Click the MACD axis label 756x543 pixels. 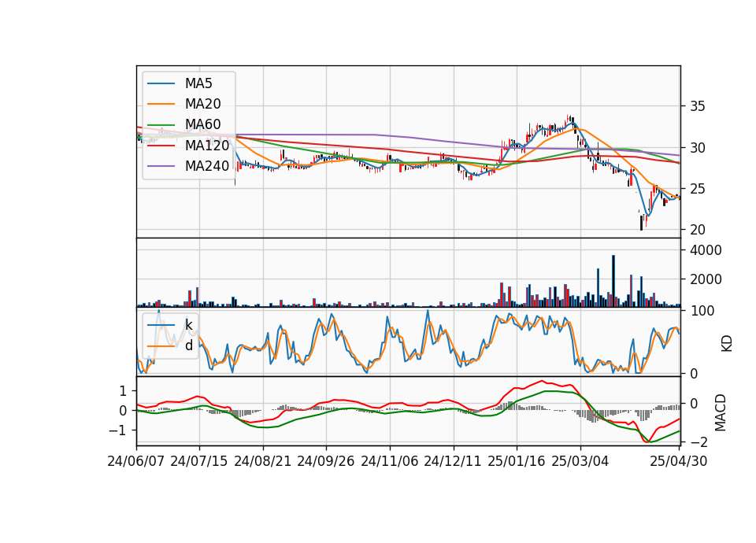click(x=721, y=412)
